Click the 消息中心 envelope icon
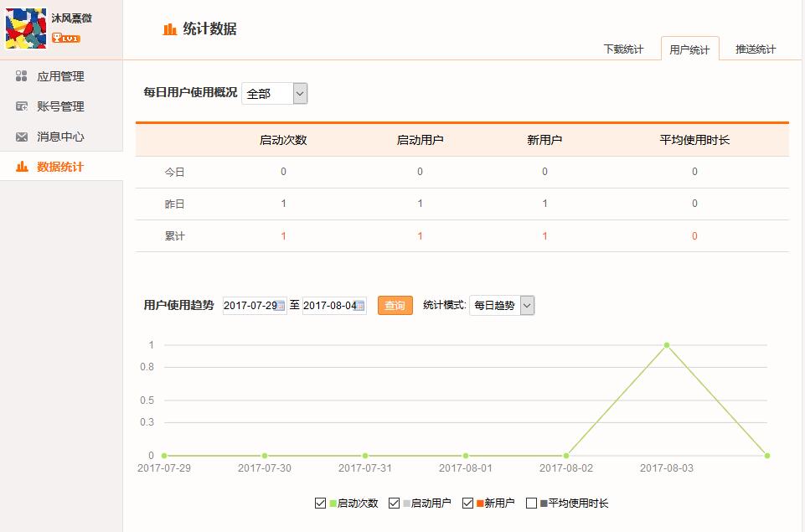 coord(22,137)
